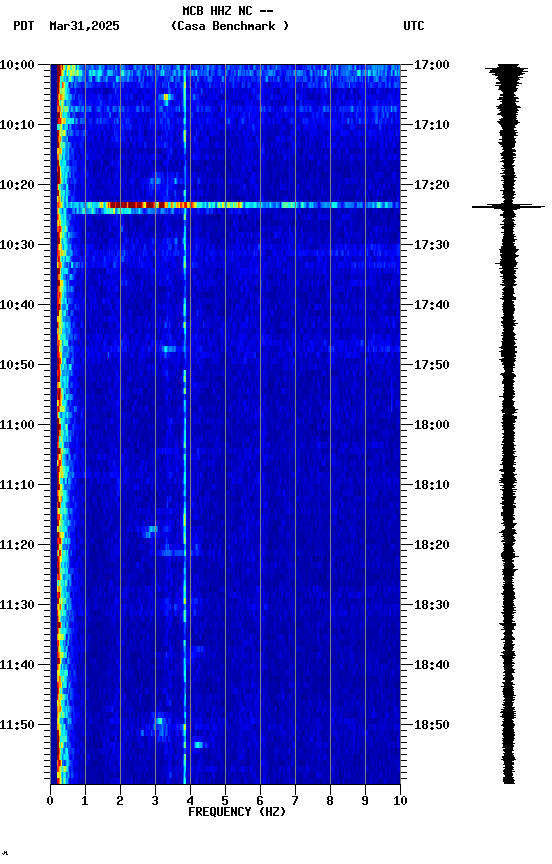The width and height of the screenshot is (552, 864).
Task: Click the '11:10' PDT time label
Action: tap(17, 485)
